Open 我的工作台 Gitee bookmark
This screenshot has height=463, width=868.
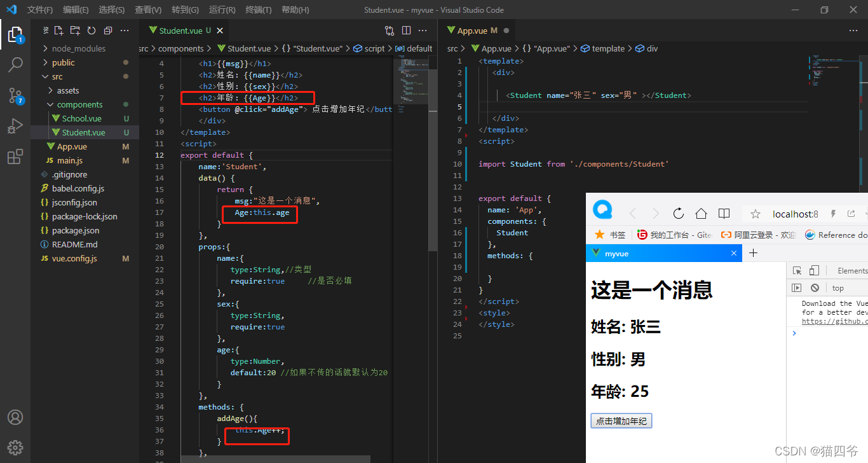pyautogui.click(x=675, y=235)
